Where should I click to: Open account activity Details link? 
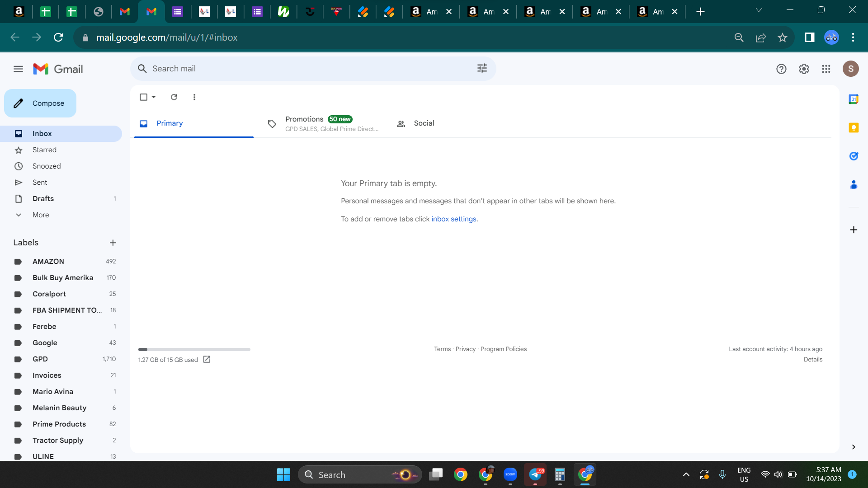tap(813, 360)
